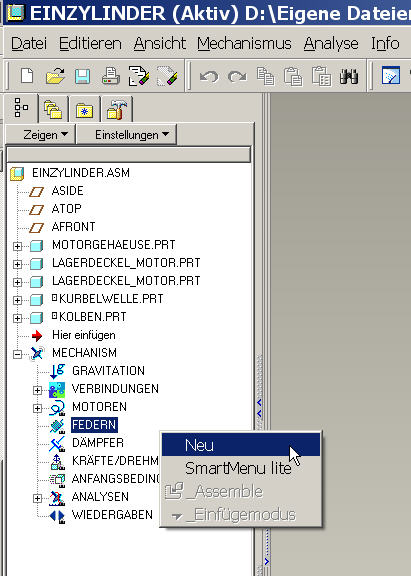Open the favorites folder tab
Image resolution: width=411 pixels, height=576 pixels.
click(x=84, y=110)
